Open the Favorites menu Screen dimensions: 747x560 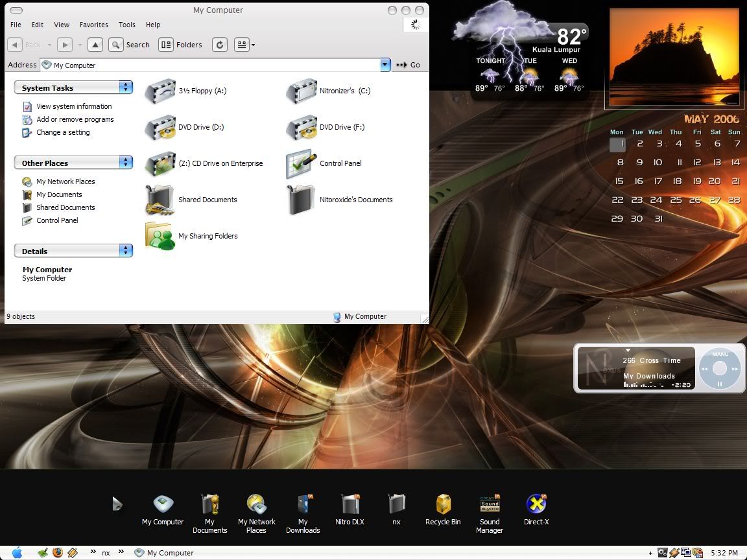[x=94, y=25]
